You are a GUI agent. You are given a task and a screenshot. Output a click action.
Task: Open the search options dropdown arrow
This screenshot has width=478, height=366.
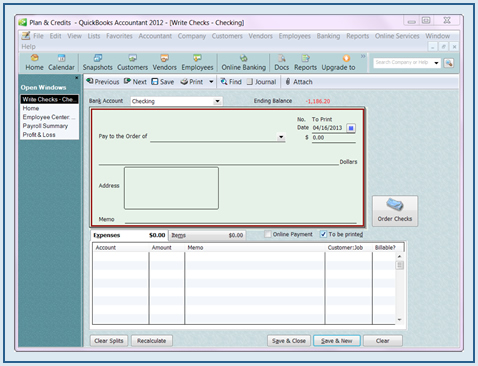pos(436,63)
